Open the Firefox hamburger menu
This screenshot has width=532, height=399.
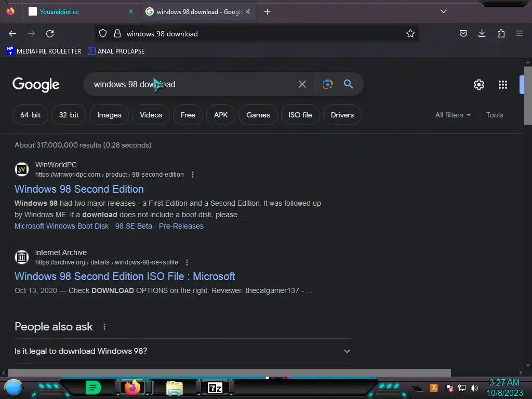coord(519,33)
